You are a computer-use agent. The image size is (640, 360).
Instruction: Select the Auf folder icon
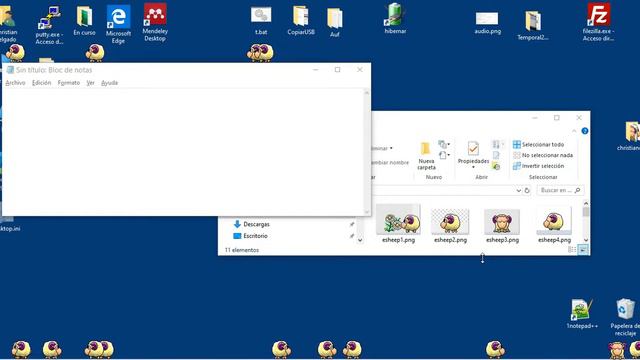point(335,23)
